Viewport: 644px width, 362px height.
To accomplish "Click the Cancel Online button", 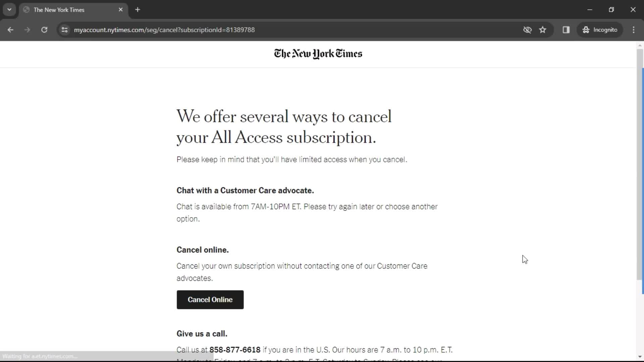I will [x=210, y=300].
